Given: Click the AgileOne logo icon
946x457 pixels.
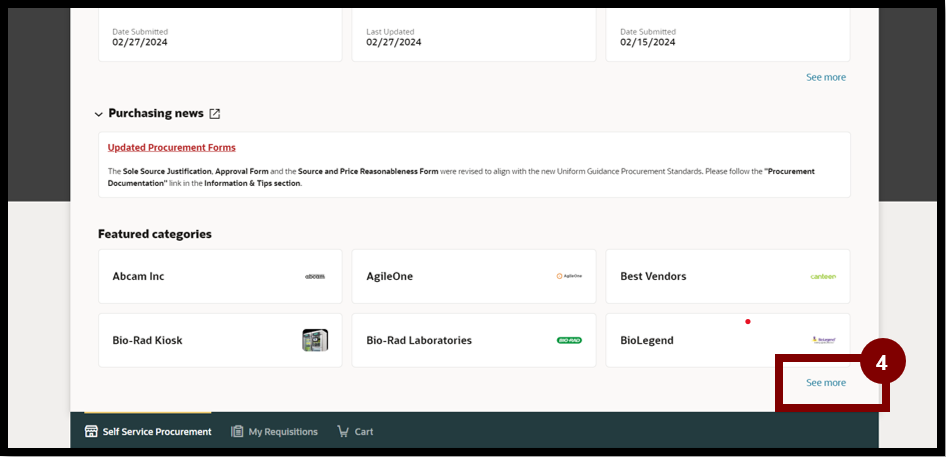Looking at the screenshot, I should pos(569,276).
